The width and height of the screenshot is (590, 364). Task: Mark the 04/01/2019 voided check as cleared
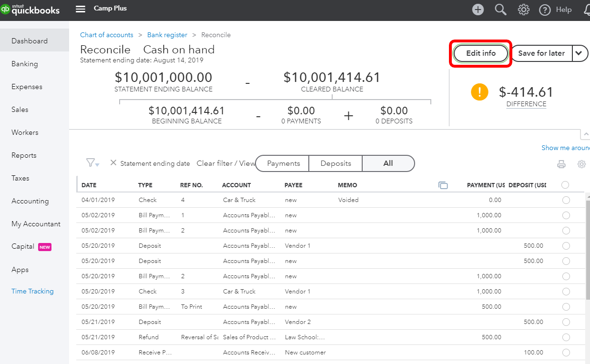pyautogui.click(x=566, y=200)
